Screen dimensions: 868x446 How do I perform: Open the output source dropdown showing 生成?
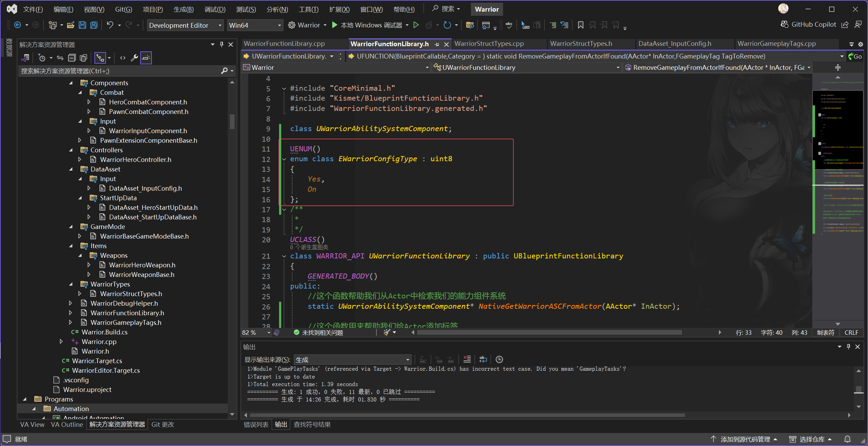352,360
